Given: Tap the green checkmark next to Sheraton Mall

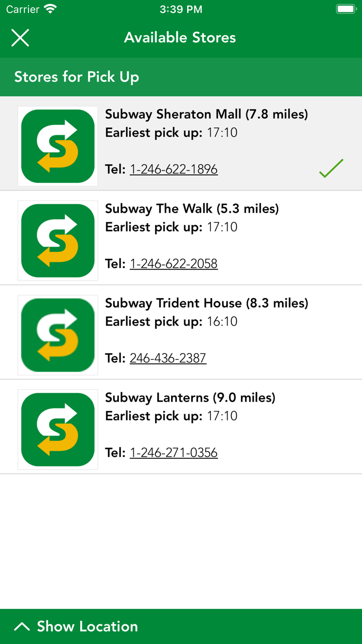Looking at the screenshot, I should point(331,167).
